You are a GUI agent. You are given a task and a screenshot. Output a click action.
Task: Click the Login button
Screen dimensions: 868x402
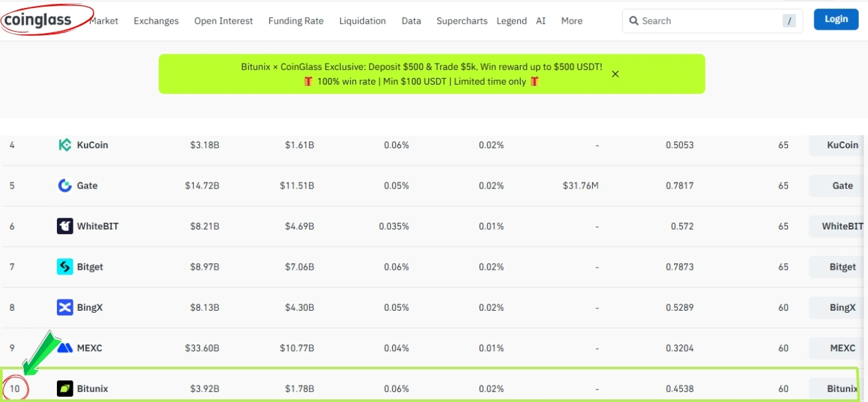click(x=836, y=19)
